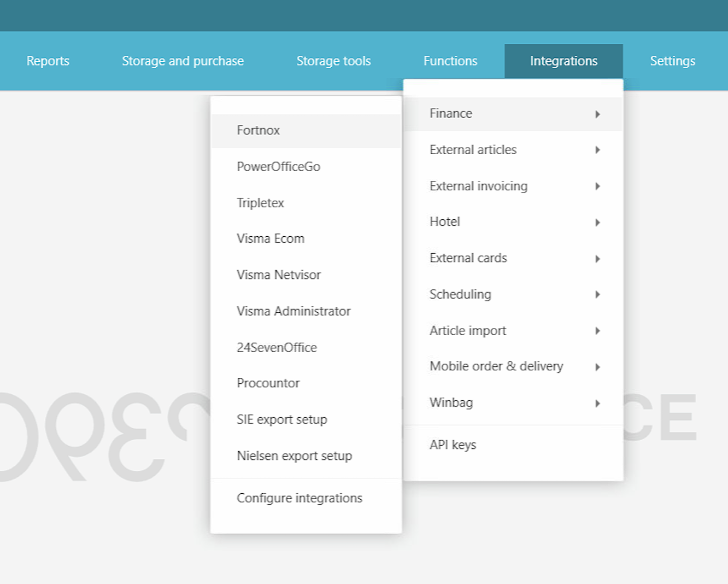The image size is (728, 584).
Task: Open the Visma Administrator integration
Action: coord(293,311)
